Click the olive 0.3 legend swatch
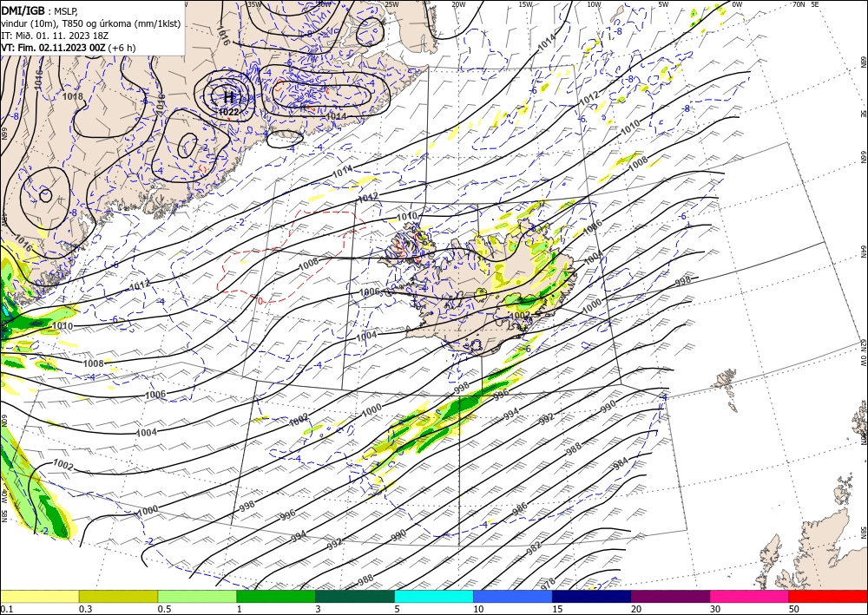This screenshot has height=615, width=868. pyautogui.click(x=118, y=596)
